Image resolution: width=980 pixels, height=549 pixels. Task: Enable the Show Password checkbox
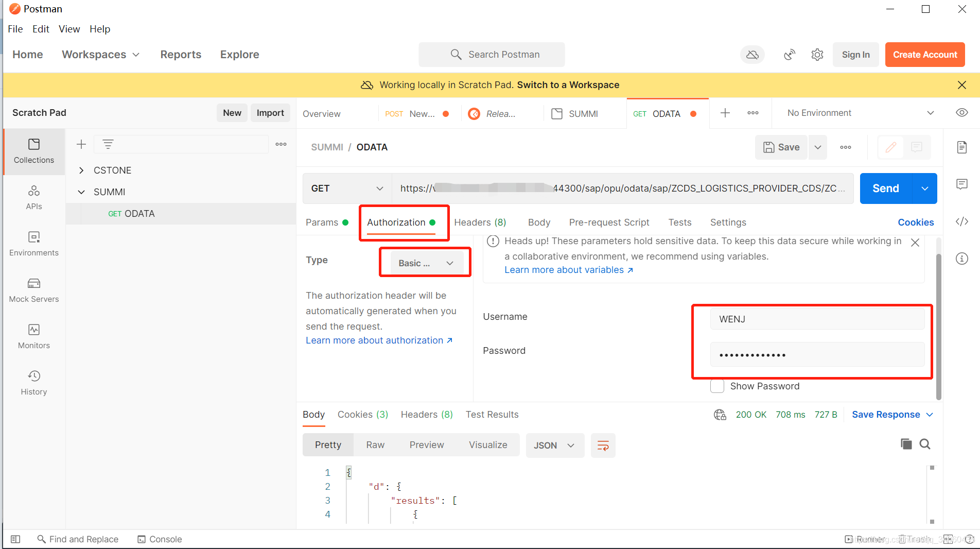pos(717,386)
